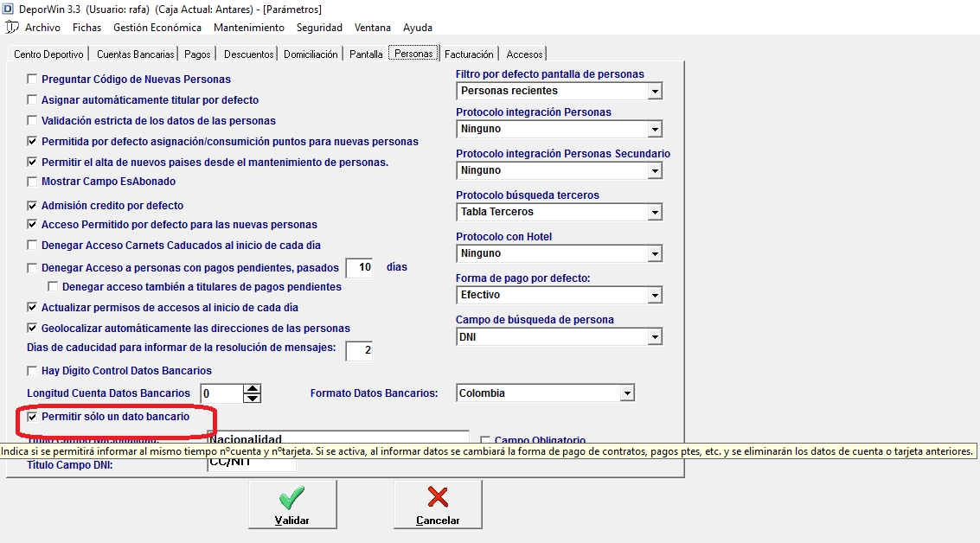Open the Ventana menu

pos(373,28)
